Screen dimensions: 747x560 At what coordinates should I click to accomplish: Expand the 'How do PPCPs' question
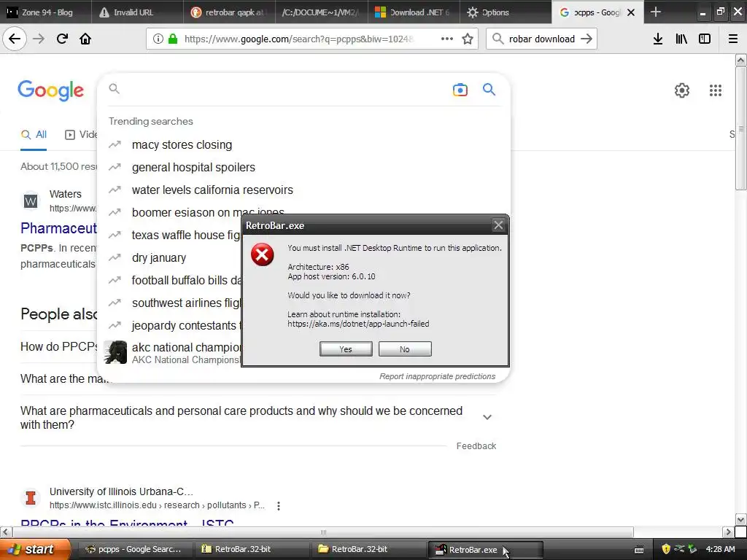(x=58, y=346)
